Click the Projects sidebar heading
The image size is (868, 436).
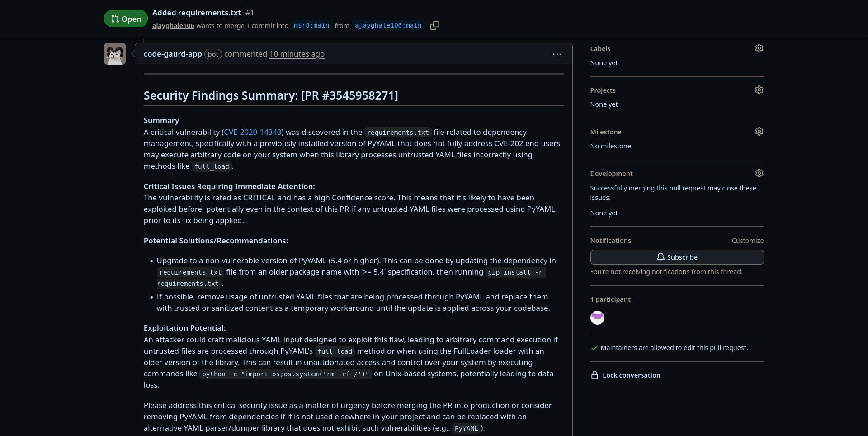point(603,90)
